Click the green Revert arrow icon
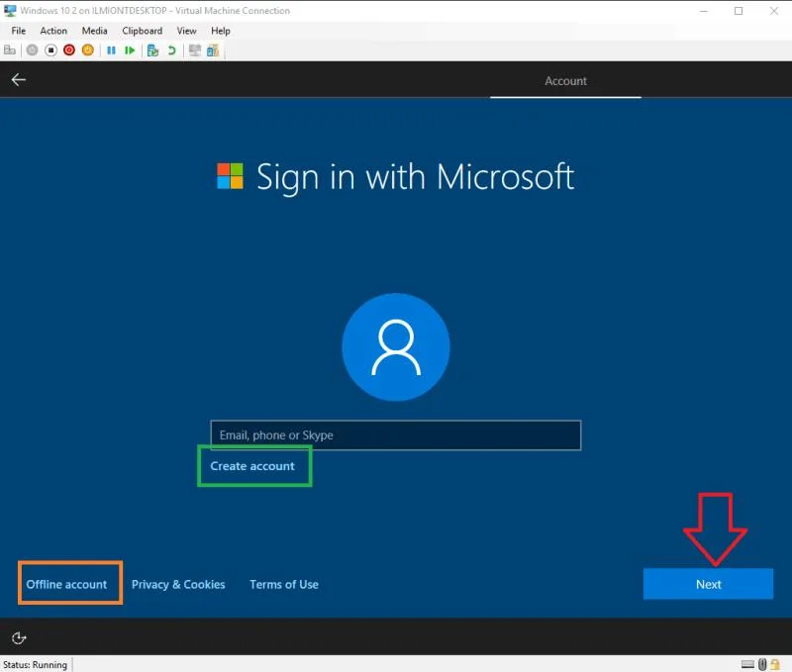This screenshot has width=792, height=672. point(171,50)
